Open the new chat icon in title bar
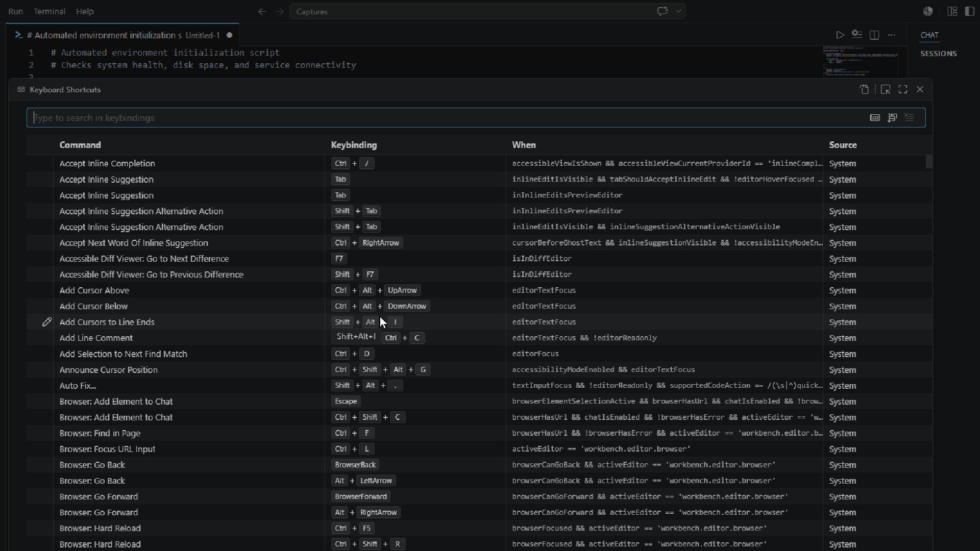This screenshot has width=980, height=551. coord(663,11)
